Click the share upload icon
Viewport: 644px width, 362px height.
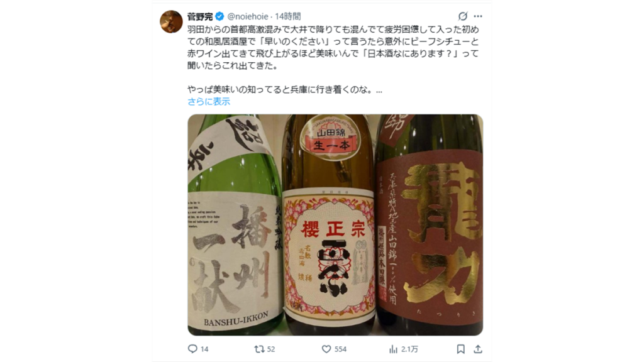click(x=478, y=349)
